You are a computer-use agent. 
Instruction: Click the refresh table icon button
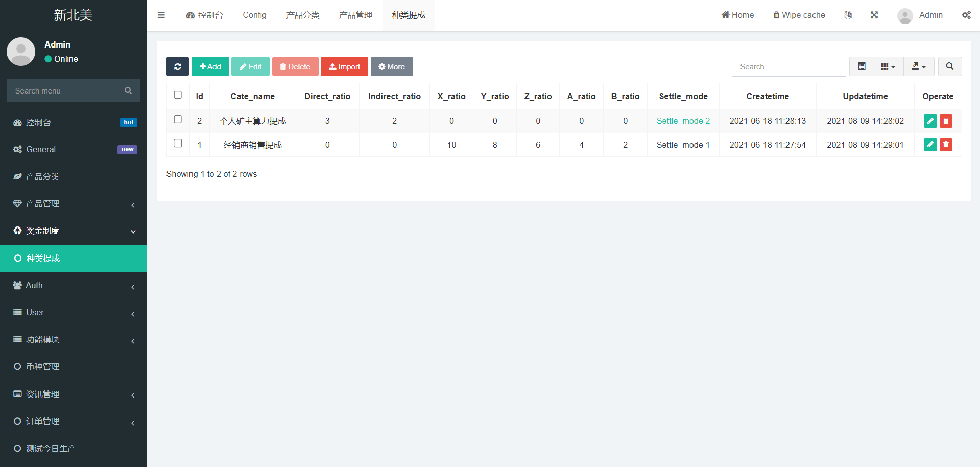[x=177, y=66]
